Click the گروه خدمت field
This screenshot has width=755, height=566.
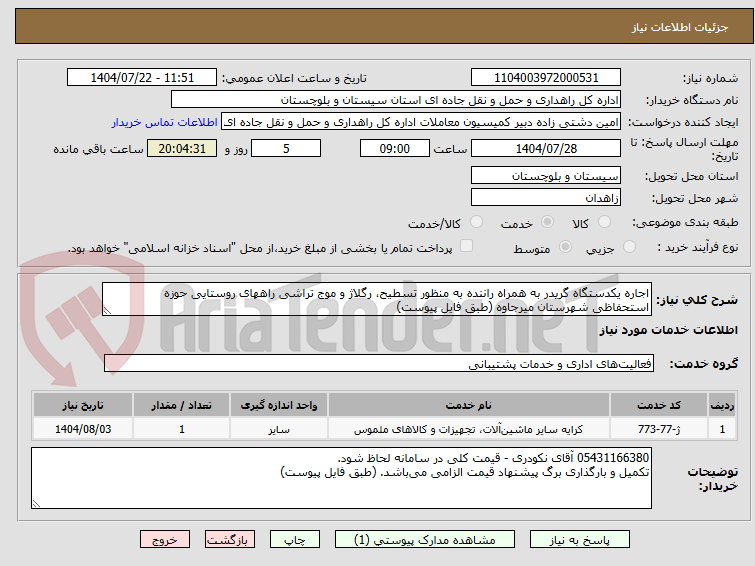click(x=379, y=364)
